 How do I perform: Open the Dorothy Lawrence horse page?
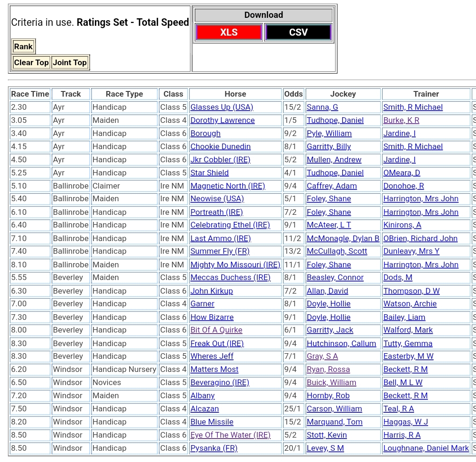click(x=223, y=121)
